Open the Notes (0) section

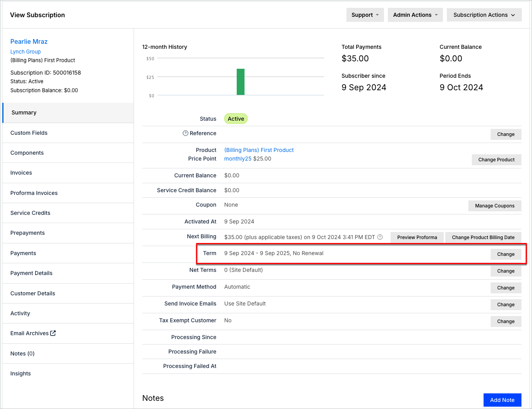coord(68,354)
